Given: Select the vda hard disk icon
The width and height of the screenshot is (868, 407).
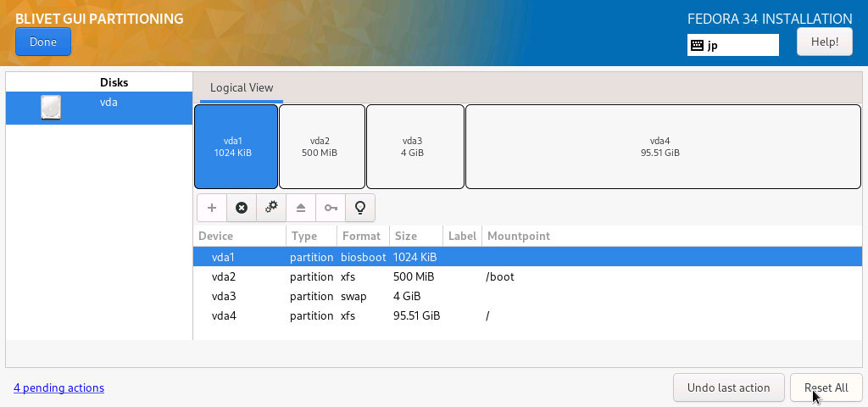Looking at the screenshot, I should click(x=50, y=108).
